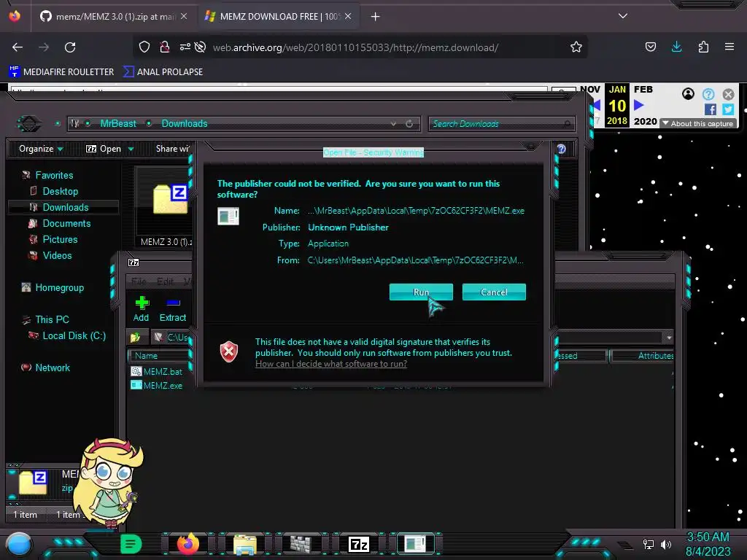The height and width of the screenshot is (560, 747).
Task: Click Run in the security warning
Action: tap(421, 292)
